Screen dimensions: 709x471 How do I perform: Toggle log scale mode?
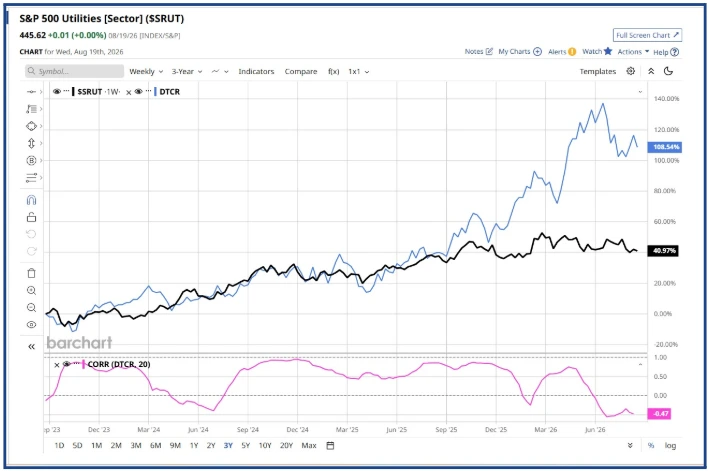click(x=671, y=446)
